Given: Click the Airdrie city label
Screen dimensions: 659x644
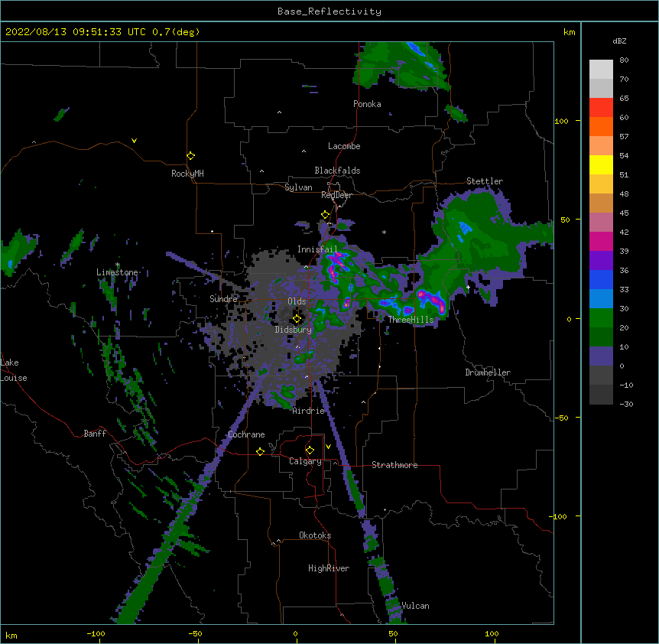Looking at the screenshot, I should 309,411.
